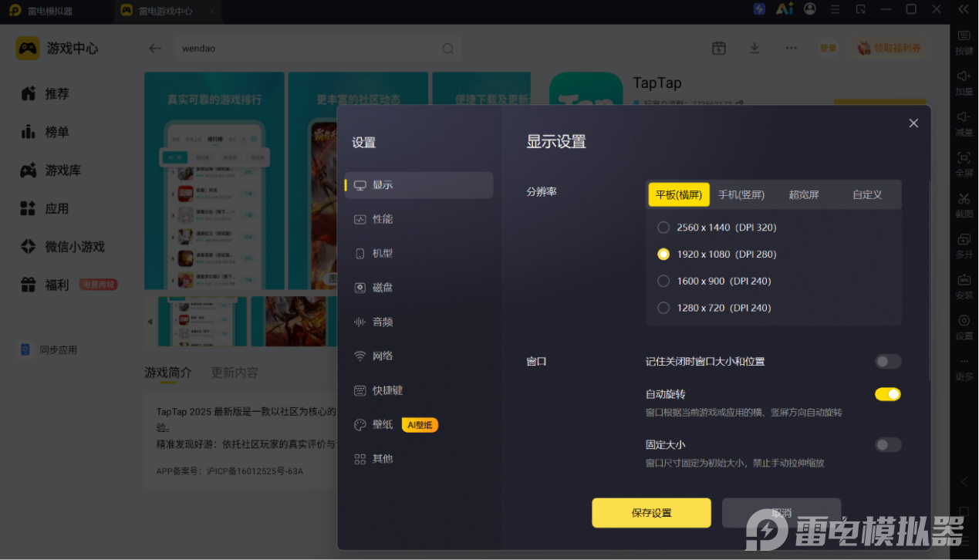979x560 pixels.
Task: Disable the 自动旋转 auto-rotate switch
Action: [x=888, y=394]
